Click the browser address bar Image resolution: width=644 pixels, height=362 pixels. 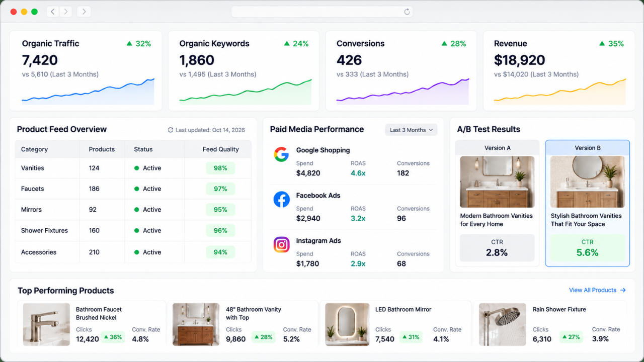[x=322, y=12]
